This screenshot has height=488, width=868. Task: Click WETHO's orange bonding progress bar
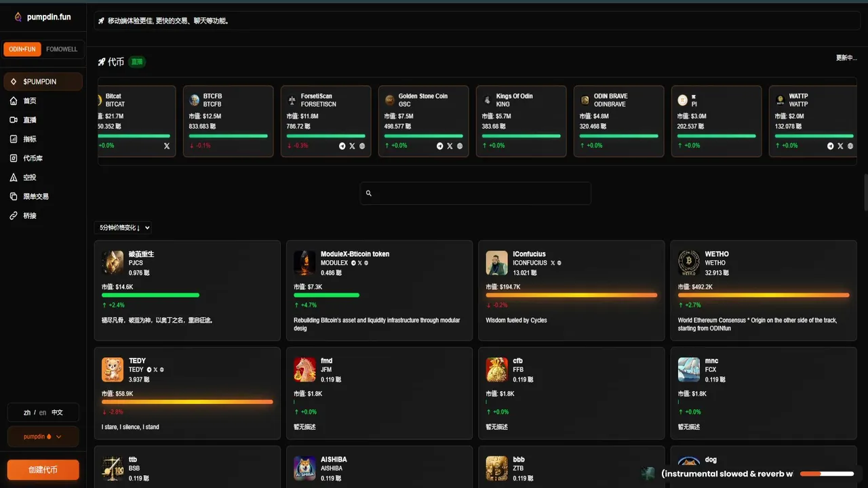click(764, 295)
